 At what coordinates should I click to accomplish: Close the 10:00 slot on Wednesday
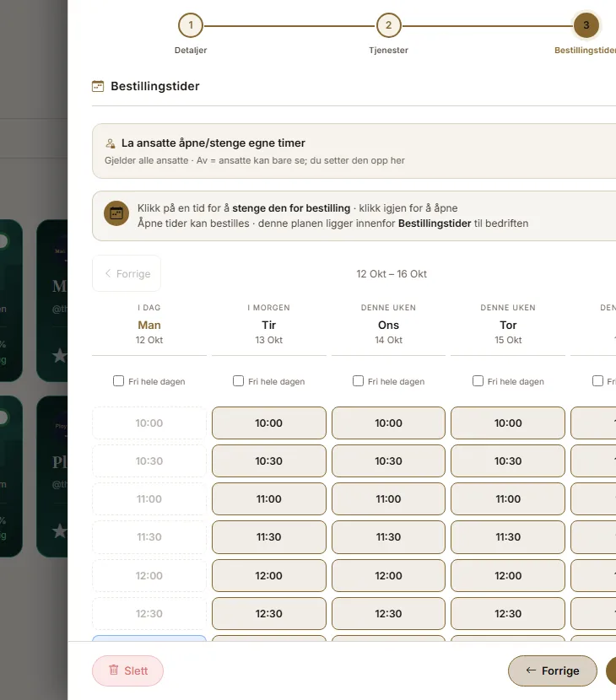(x=388, y=423)
